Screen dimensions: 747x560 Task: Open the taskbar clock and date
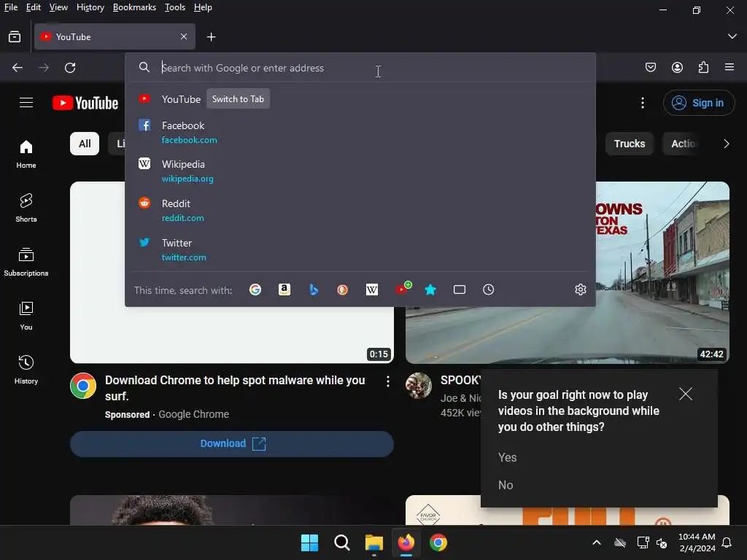pyautogui.click(x=697, y=542)
